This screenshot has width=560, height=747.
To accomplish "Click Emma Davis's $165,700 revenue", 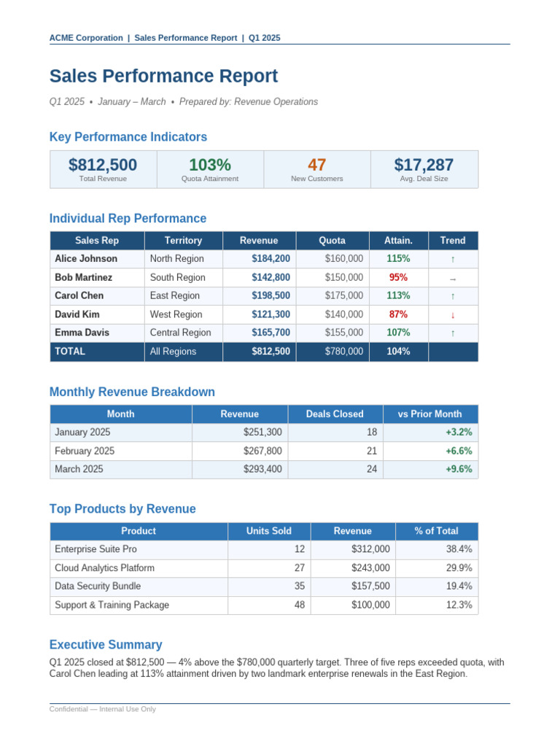I will coord(271,333).
